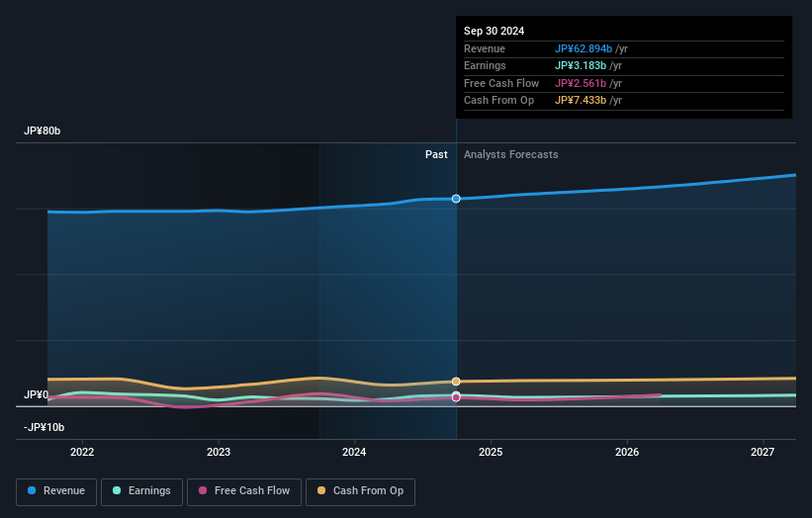Image resolution: width=812 pixels, height=518 pixels.
Task: Click the JP¥80b y-axis label
Action: click(x=42, y=130)
